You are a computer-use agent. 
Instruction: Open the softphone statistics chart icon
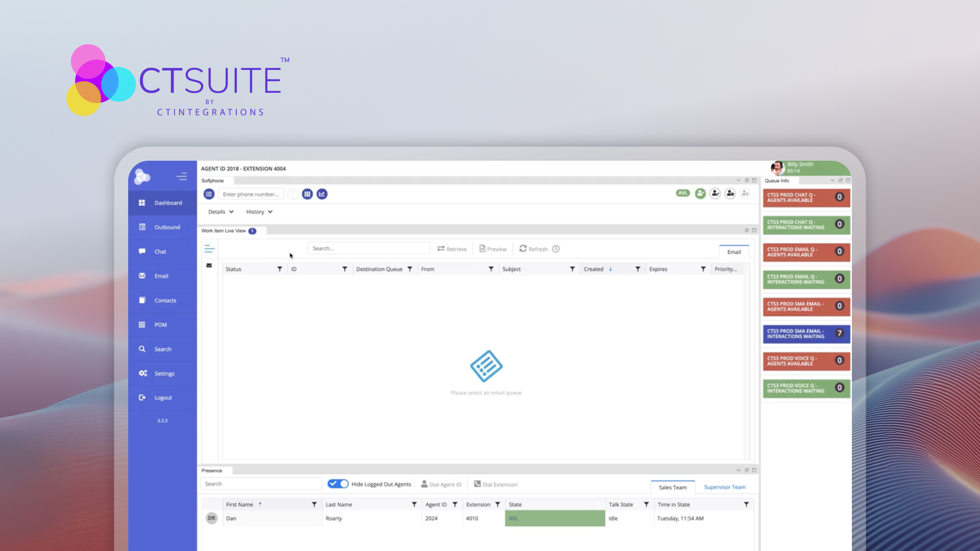[322, 194]
